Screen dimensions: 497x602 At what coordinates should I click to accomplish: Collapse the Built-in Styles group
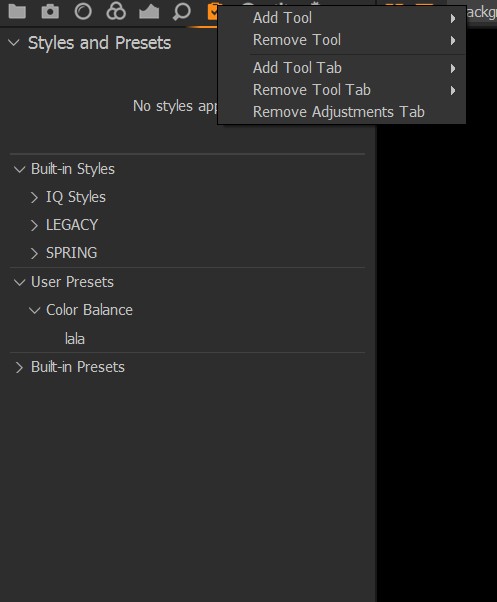[x=19, y=169]
